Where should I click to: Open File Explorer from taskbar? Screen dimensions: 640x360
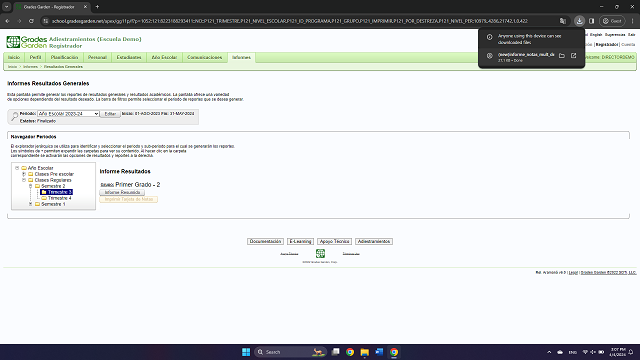pyautogui.click(x=364, y=352)
